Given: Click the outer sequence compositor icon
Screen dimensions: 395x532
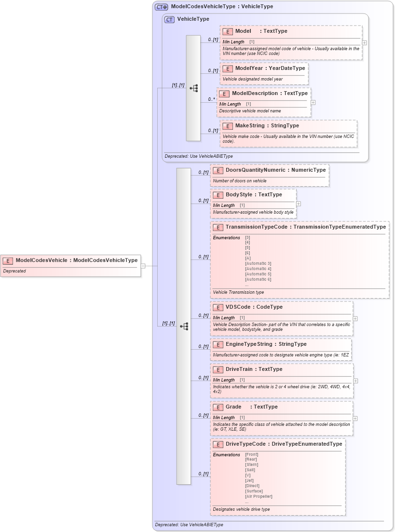Looking at the screenshot, I should click(184, 326).
